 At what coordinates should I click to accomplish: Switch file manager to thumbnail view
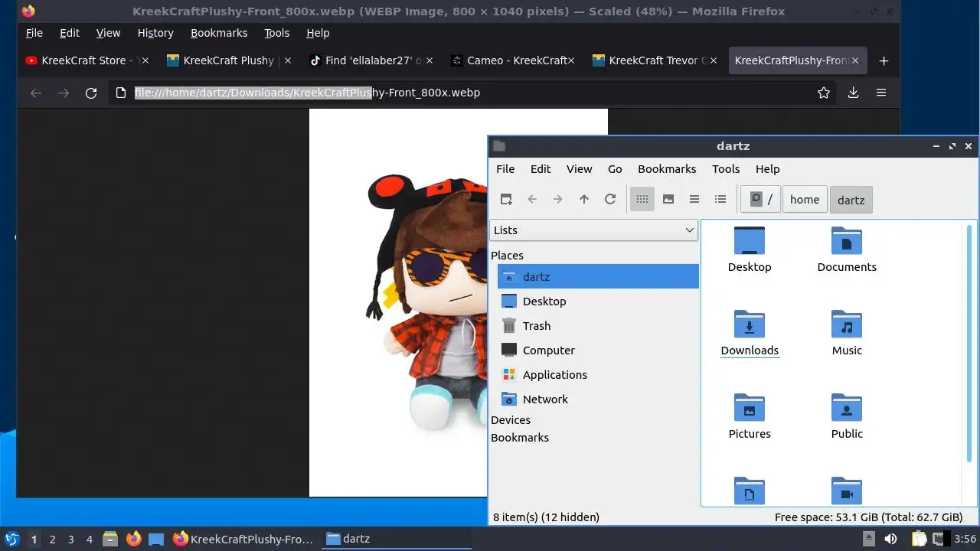click(x=668, y=199)
